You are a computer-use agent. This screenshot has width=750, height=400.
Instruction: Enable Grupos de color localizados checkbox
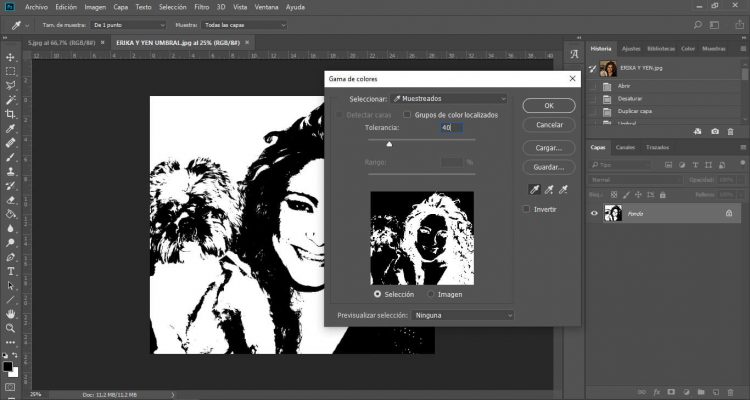tap(407, 115)
